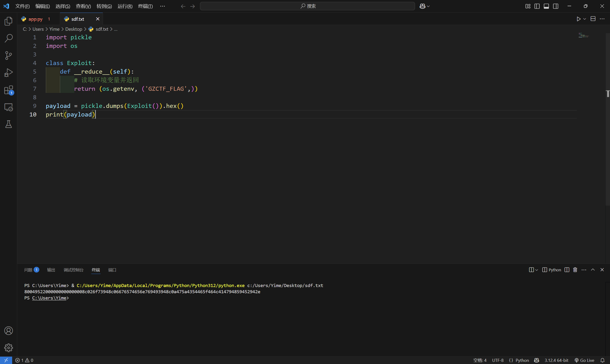The height and width of the screenshot is (364, 610).
Task: Toggle the bottom panel visibility
Action: 546,6
